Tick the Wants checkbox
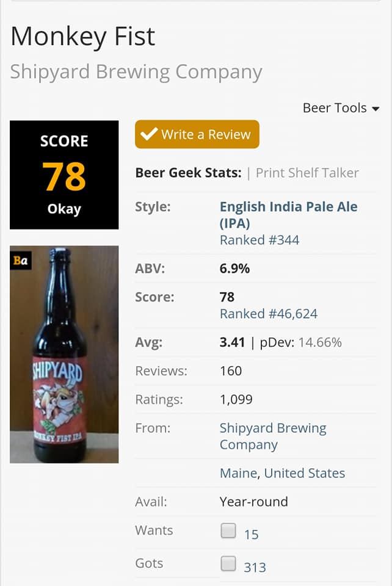Viewport: 392px width, 586px height. [228, 531]
